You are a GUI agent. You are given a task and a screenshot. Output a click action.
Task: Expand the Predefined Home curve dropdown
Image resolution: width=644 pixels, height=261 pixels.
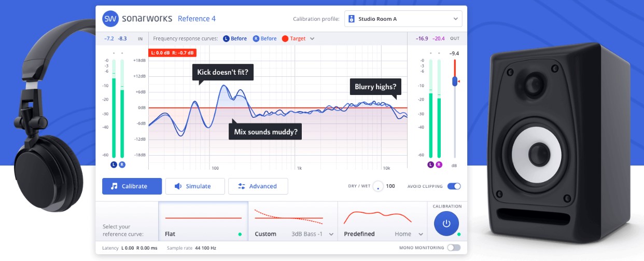click(420, 234)
